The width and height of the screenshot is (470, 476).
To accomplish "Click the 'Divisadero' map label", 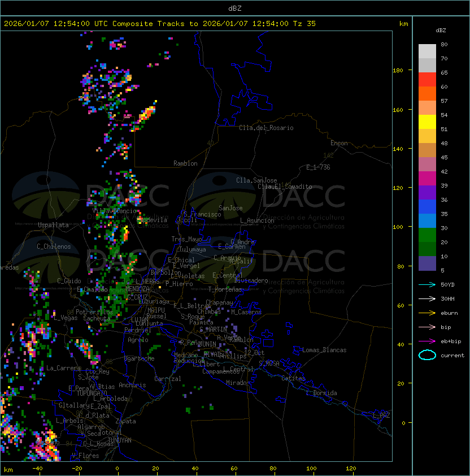I will click(x=251, y=280).
